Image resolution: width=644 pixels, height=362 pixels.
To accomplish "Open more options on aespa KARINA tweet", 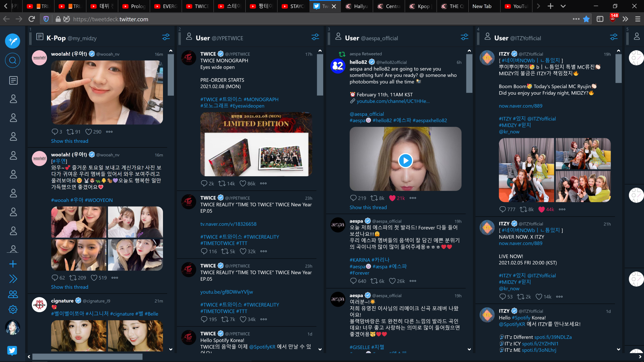I will pyautogui.click(x=413, y=281).
